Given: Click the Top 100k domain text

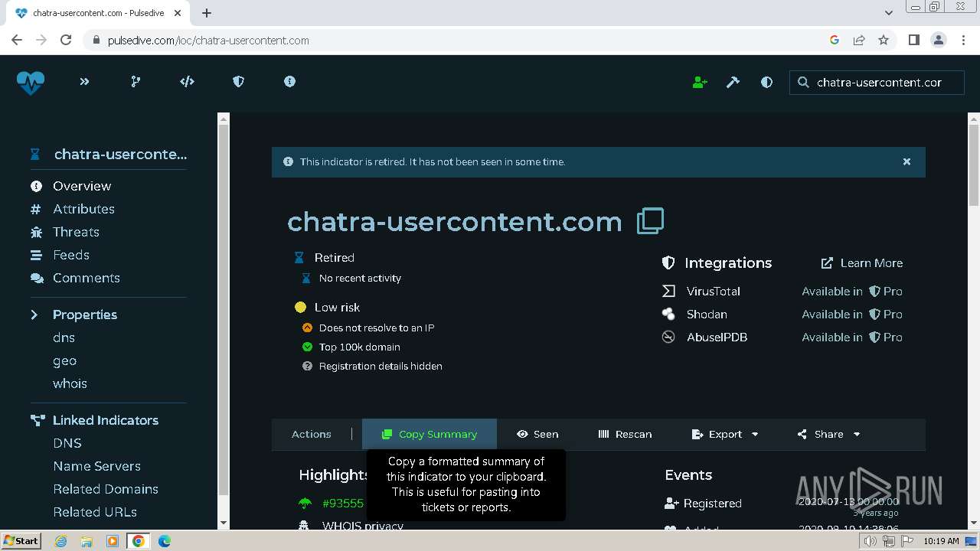Looking at the screenshot, I should pos(359,347).
